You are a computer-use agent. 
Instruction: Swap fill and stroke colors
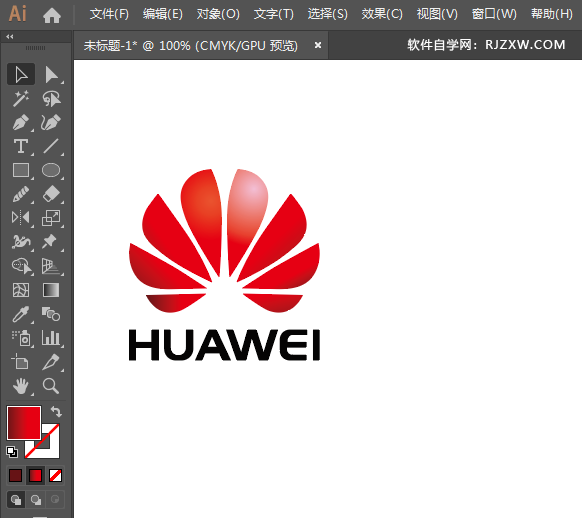(56, 412)
